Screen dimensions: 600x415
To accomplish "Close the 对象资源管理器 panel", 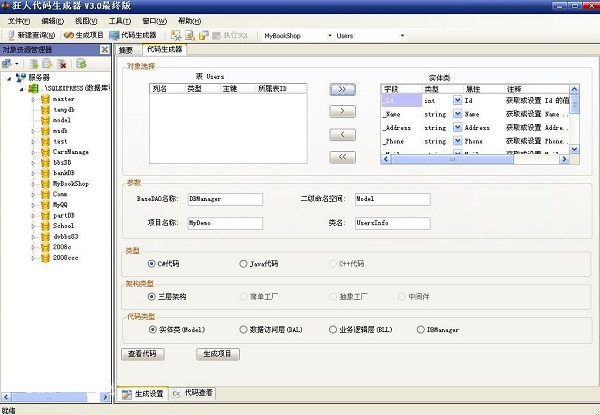I will [105, 49].
